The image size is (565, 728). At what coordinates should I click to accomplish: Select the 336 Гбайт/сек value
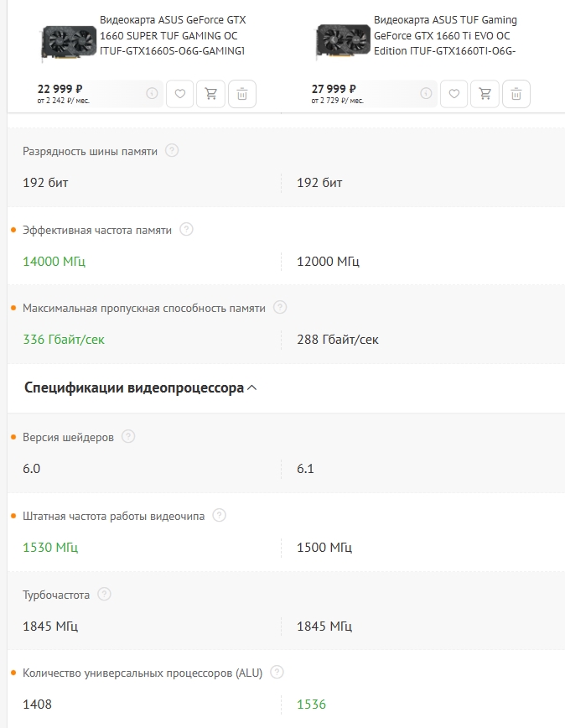pos(64,340)
